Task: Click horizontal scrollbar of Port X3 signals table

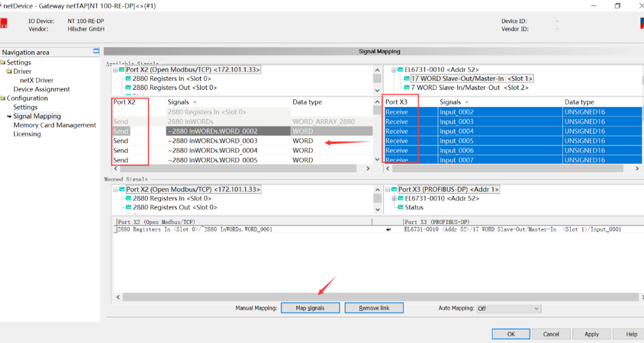Action: [509, 169]
